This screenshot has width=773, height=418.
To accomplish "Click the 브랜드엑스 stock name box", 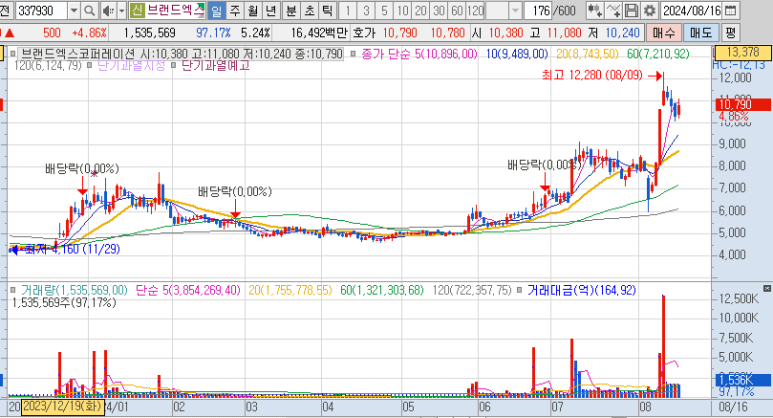I will click(x=175, y=10).
